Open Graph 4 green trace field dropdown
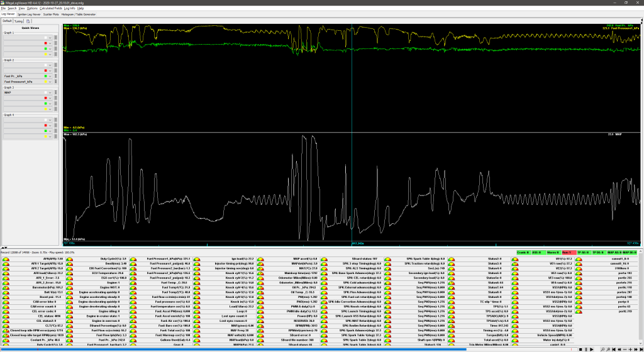Screen dimensions: 644x352 (28, 131)
